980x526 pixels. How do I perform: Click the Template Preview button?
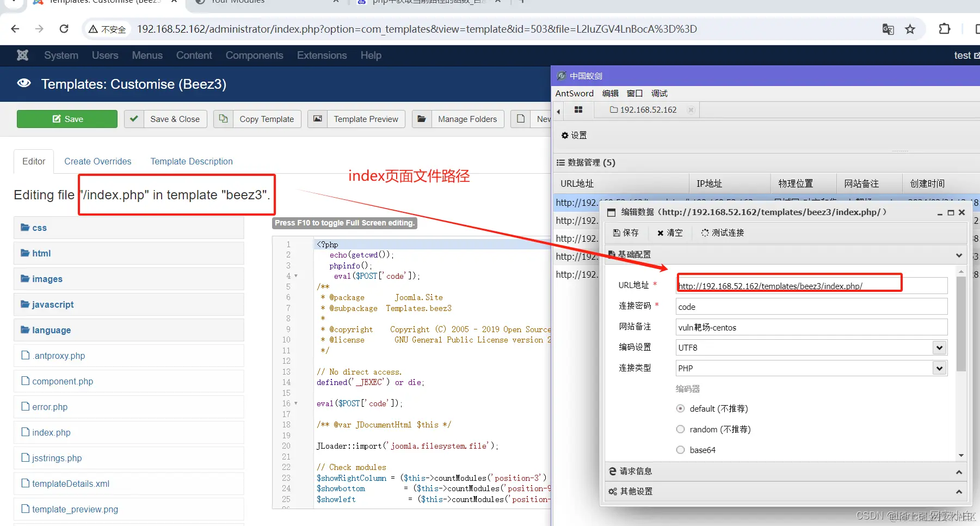coord(356,119)
